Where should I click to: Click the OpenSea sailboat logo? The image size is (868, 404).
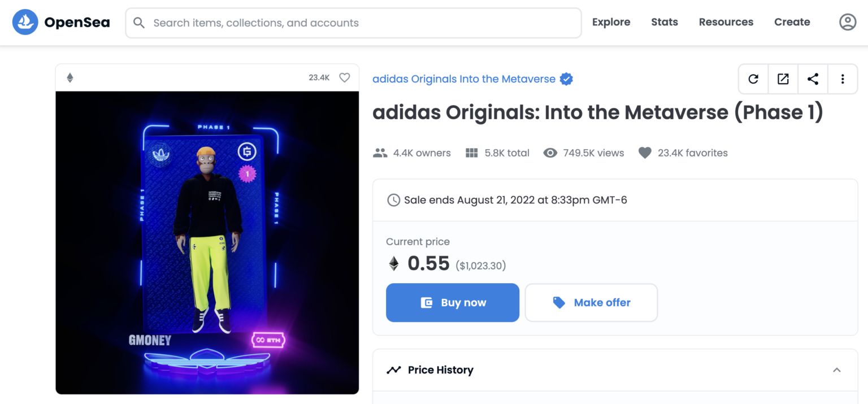[25, 23]
